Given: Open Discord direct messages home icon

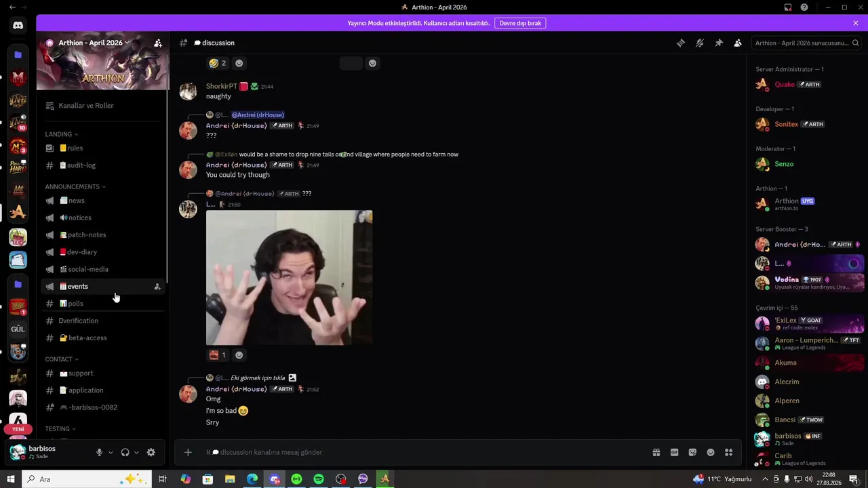Looking at the screenshot, I should coord(18,26).
